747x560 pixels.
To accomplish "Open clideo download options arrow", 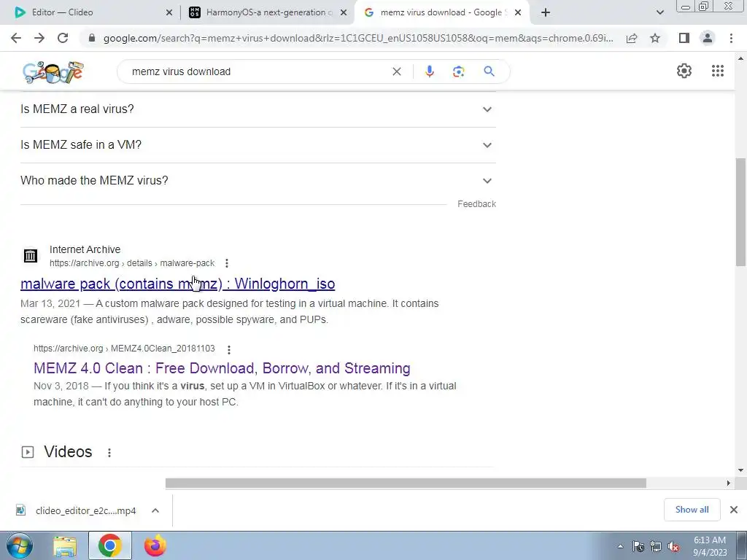I will click(155, 510).
